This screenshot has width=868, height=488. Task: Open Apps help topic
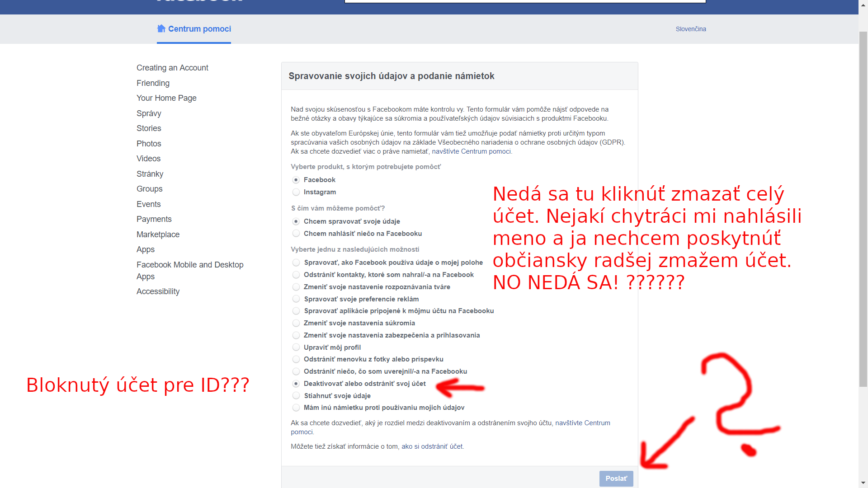[146, 249]
